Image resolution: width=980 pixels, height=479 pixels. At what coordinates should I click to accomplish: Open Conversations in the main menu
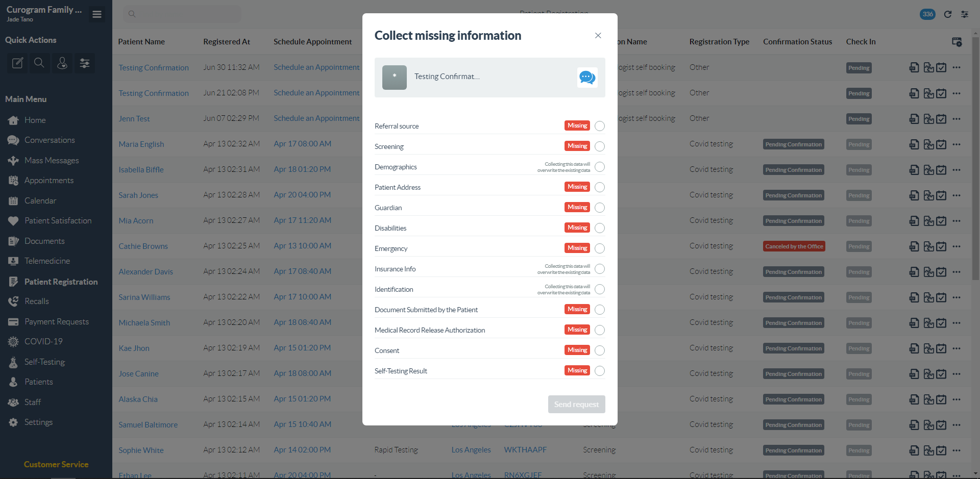(x=50, y=140)
